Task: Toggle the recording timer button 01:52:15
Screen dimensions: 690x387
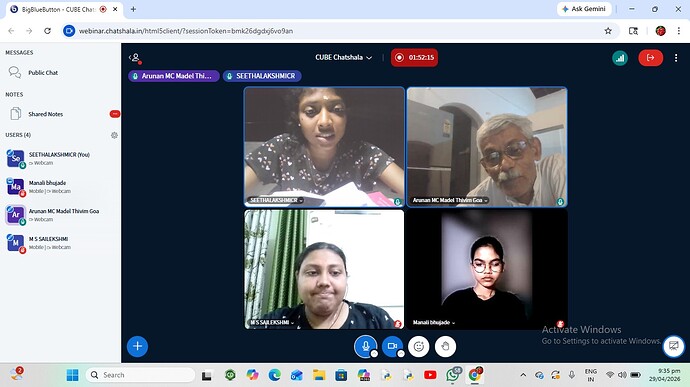Action: tap(415, 58)
